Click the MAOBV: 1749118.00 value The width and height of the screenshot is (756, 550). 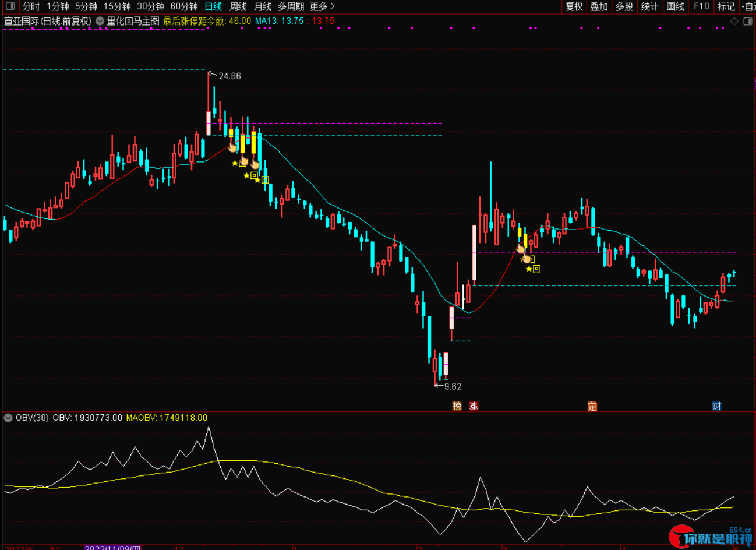coord(167,418)
